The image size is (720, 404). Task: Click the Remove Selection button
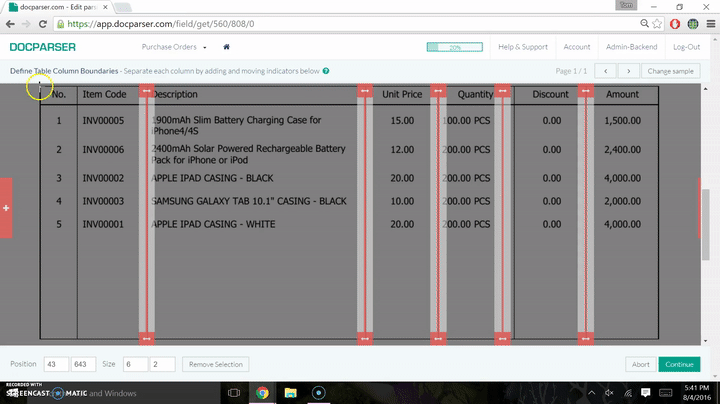(215, 364)
